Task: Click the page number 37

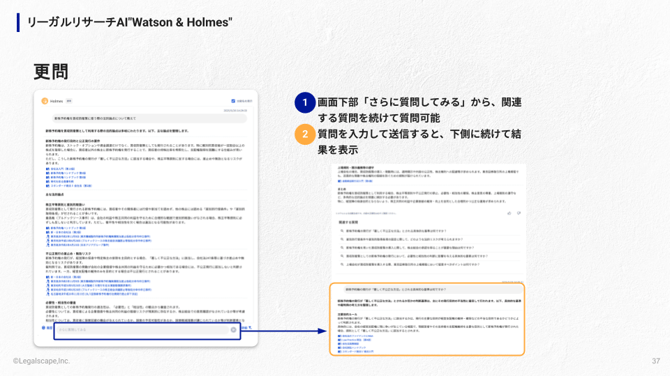Action: (x=656, y=361)
